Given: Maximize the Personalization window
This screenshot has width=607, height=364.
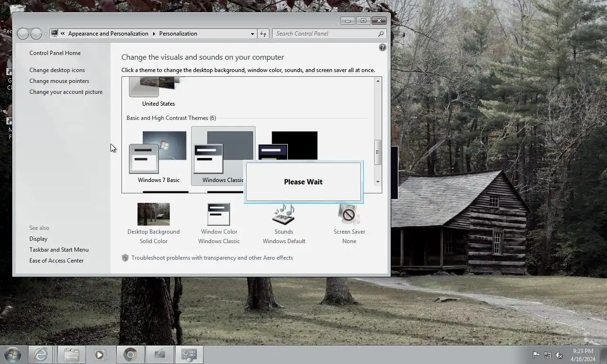Looking at the screenshot, I should pyautogui.click(x=363, y=21).
